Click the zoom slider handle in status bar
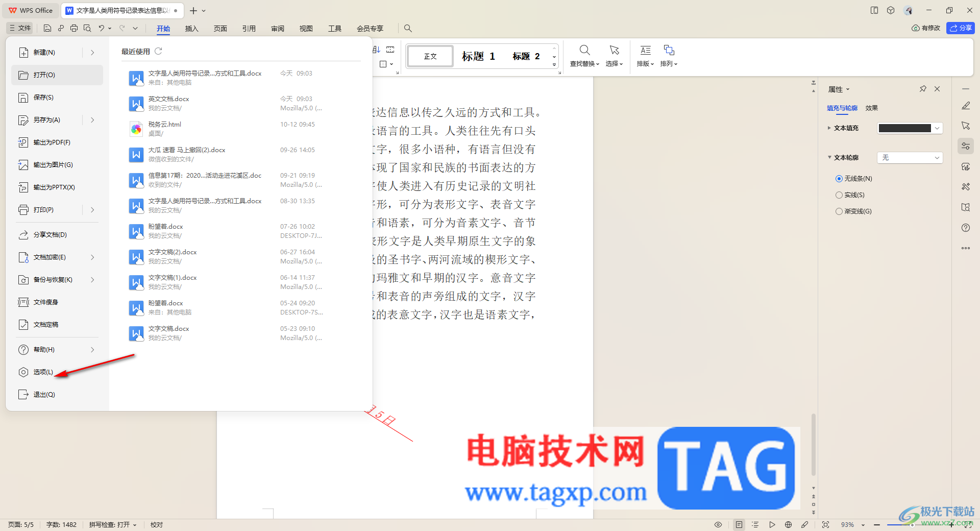This screenshot has width=980, height=531. pos(912,525)
